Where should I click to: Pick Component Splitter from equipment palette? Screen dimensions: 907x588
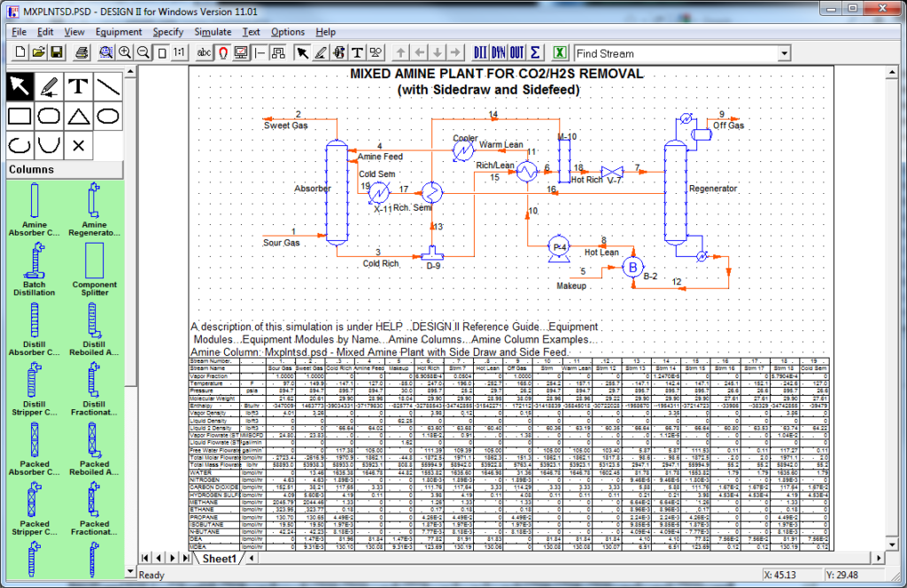(94, 269)
